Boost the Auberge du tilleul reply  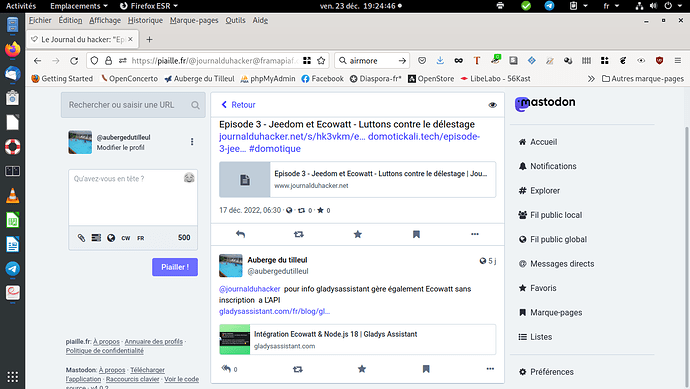(x=298, y=369)
